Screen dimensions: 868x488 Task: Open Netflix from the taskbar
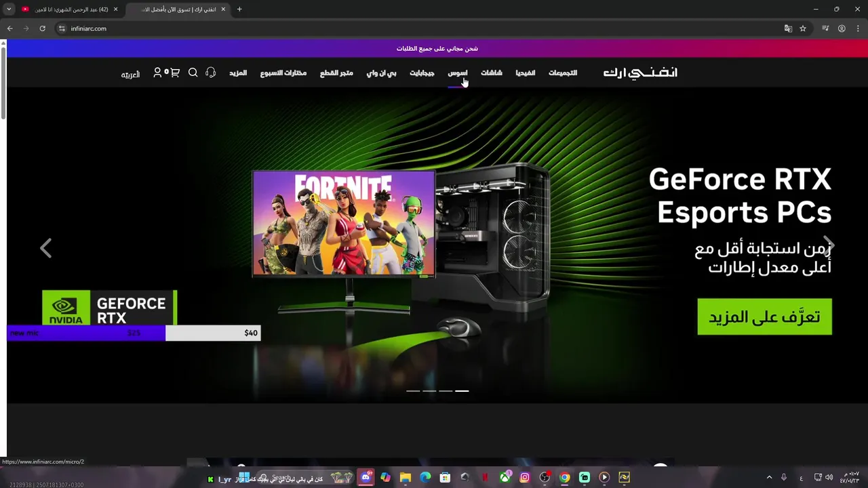(x=485, y=477)
